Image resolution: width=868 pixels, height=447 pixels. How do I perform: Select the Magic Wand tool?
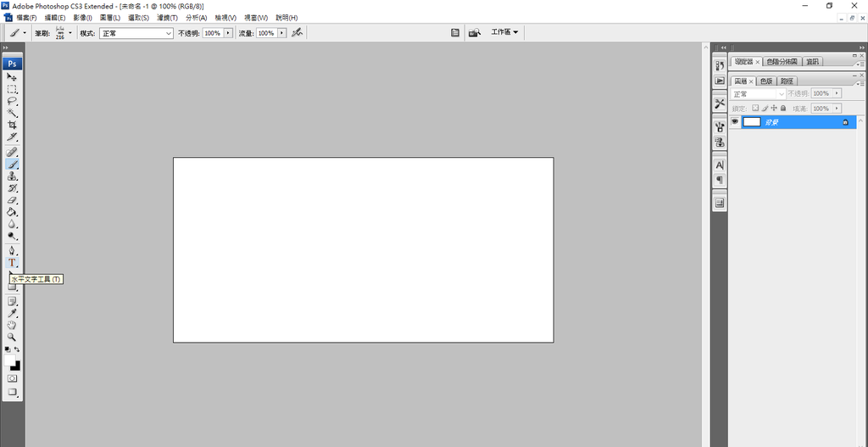(x=12, y=113)
